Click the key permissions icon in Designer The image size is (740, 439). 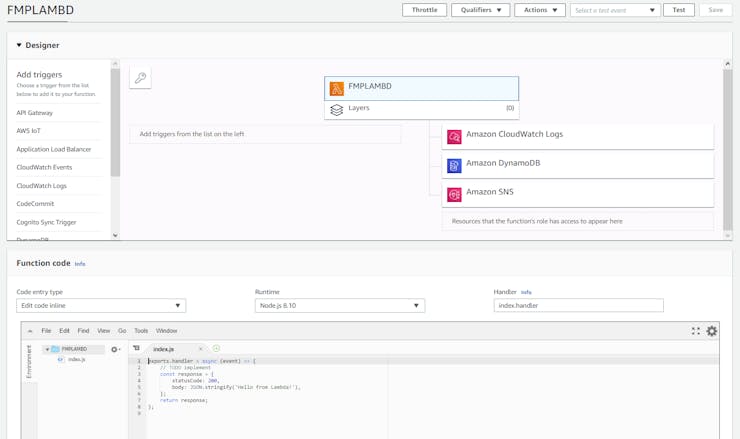coord(140,78)
